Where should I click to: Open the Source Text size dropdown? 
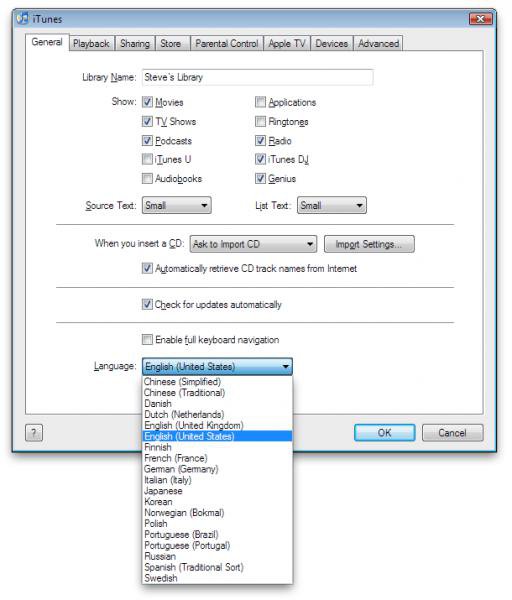point(176,205)
